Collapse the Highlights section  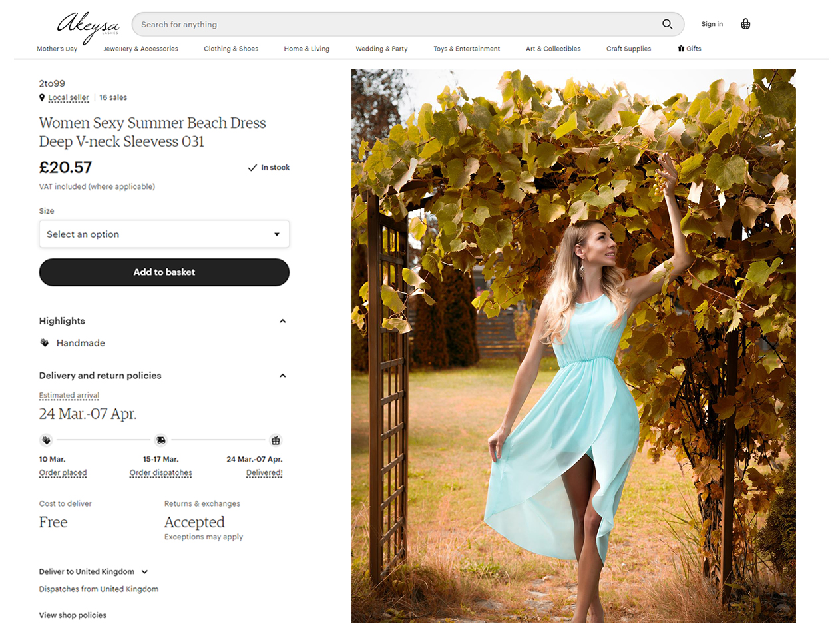tap(282, 321)
